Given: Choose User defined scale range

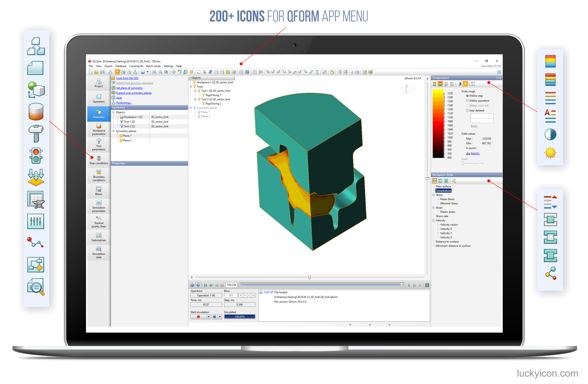Looking at the screenshot, I should point(467,111).
